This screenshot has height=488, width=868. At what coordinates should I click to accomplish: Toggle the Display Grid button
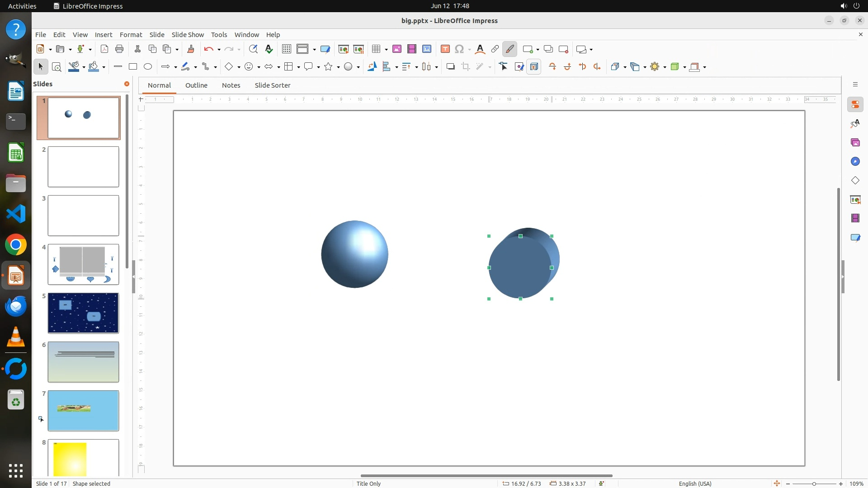point(286,49)
